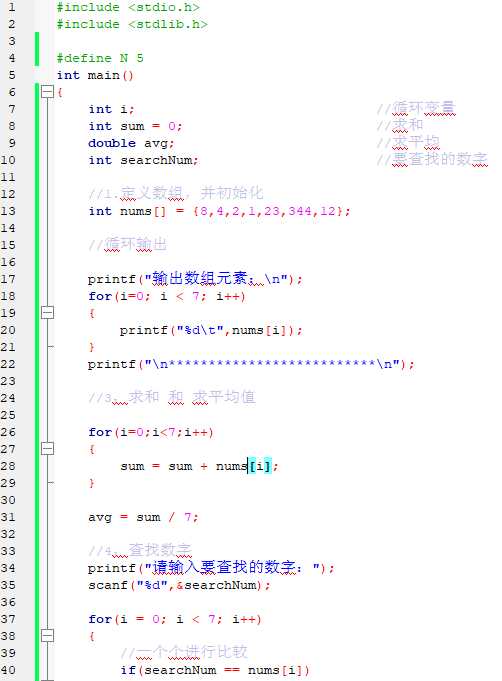
Task: Collapse the main function fold at line 6
Action: click(47, 92)
